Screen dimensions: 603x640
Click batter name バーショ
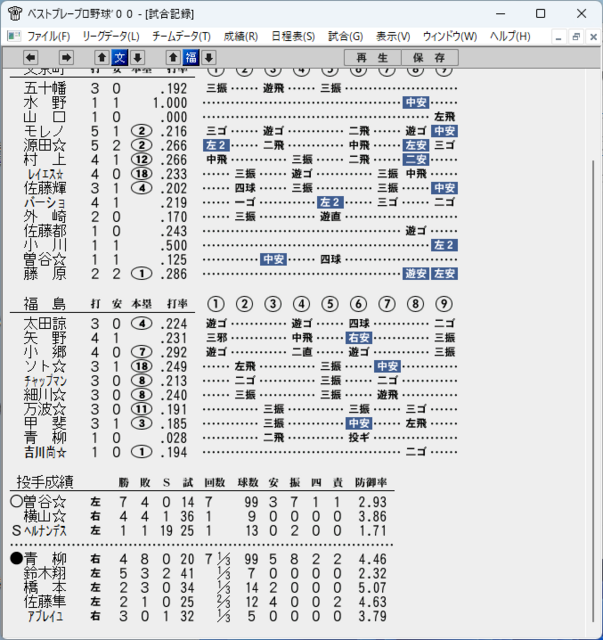(x=44, y=202)
